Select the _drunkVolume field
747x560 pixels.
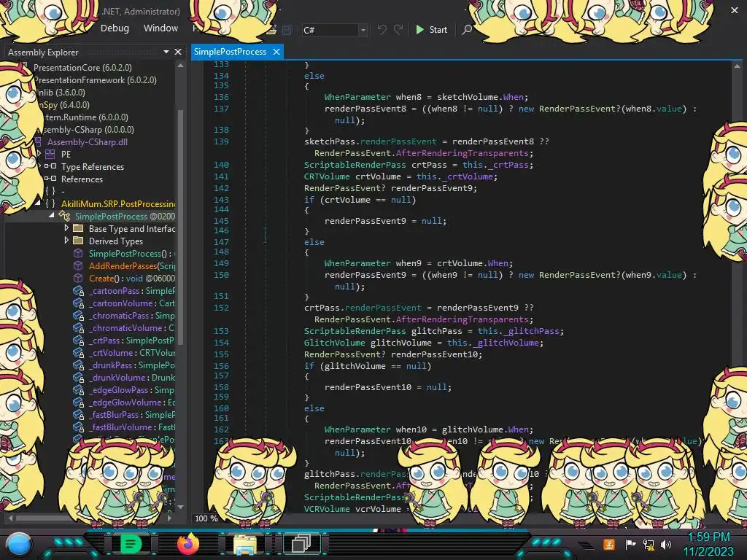(x=132, y=377)
